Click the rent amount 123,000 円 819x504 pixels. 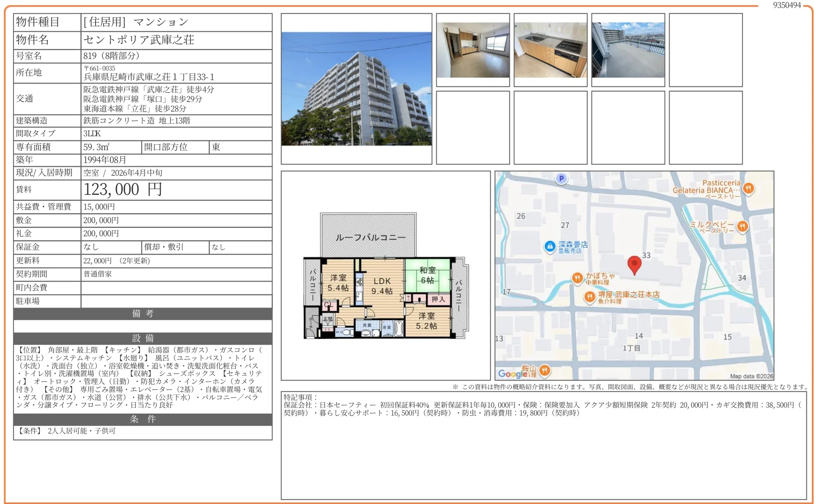pos(123,190)
